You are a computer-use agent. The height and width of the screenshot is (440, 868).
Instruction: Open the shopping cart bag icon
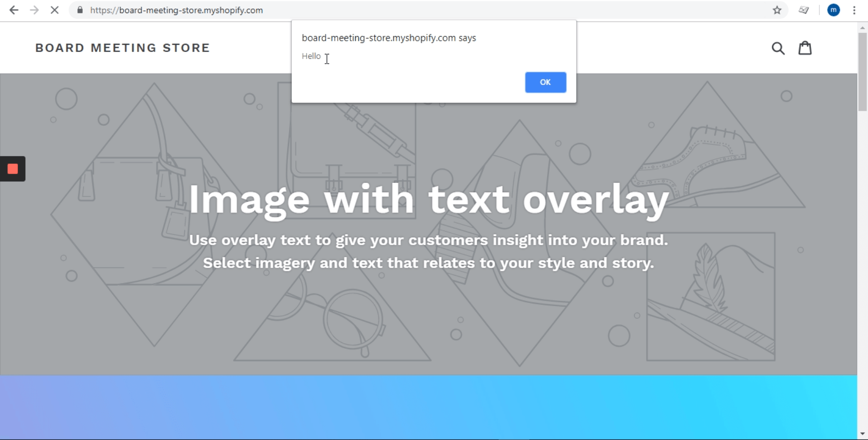(805, 47)
